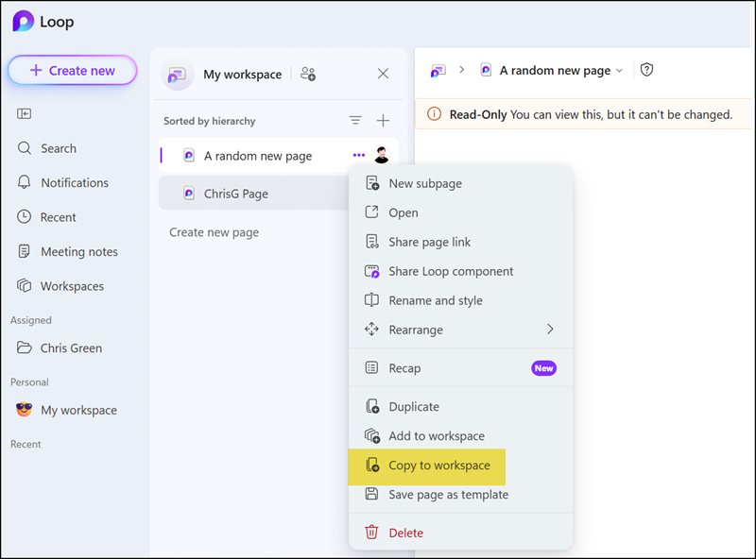Click the Read-Only info icon
Viewport: 756px width, 559px height.
click(434, 114)
